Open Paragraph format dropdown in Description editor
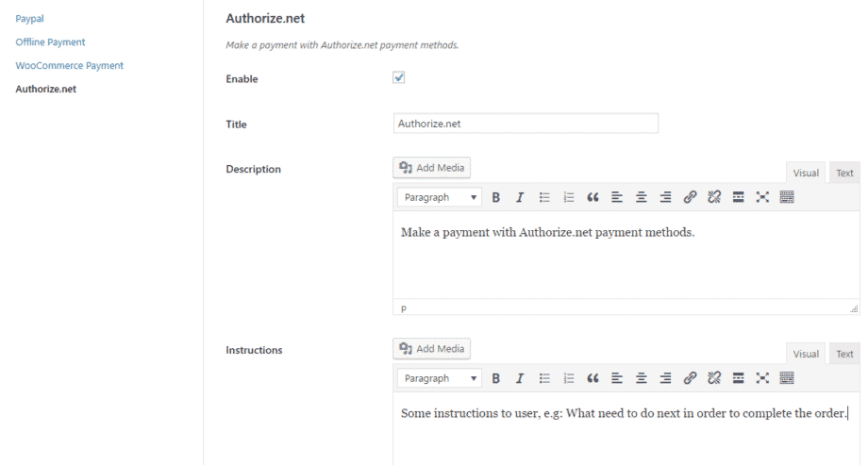Image resolution: width=868 pixels, height=465 pixels. [439, 197]
